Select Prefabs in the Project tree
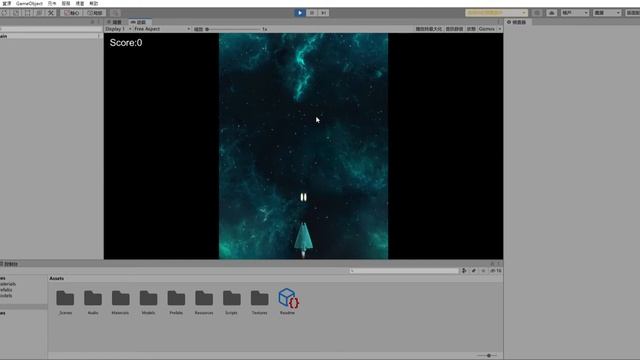The width and height of the screenshot is (640, 360). coord(6,290)
